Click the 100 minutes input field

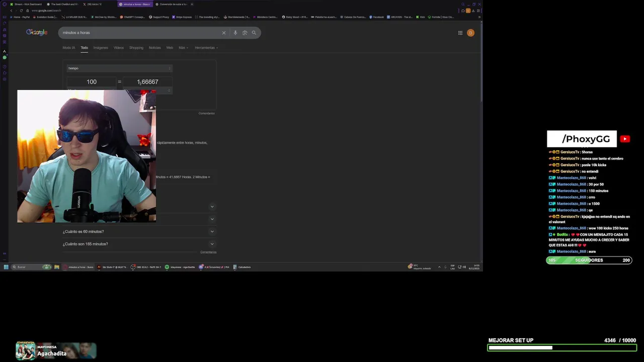[x=92, y=82]
